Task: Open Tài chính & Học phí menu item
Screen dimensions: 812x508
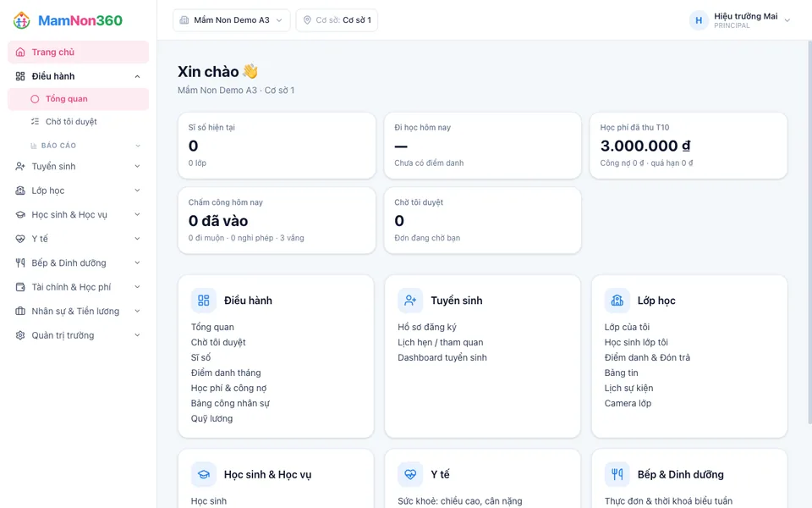Action: 78,287
